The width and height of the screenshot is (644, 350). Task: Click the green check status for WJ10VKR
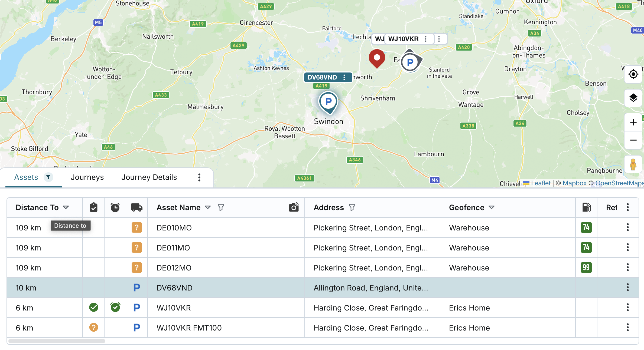tap(93, 308)
